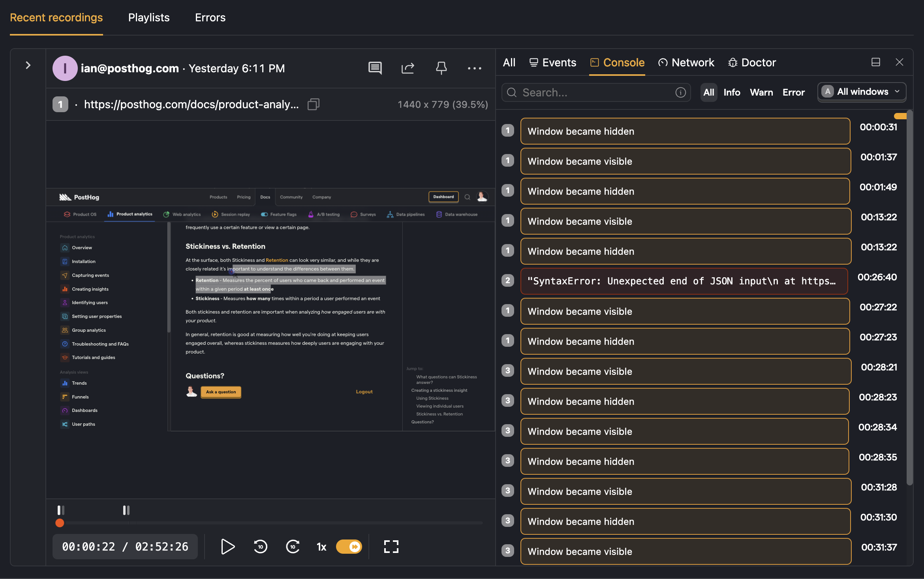Select the Console inspector tab
This screenshot has width=924, height=579.
(x=617, y=62)
